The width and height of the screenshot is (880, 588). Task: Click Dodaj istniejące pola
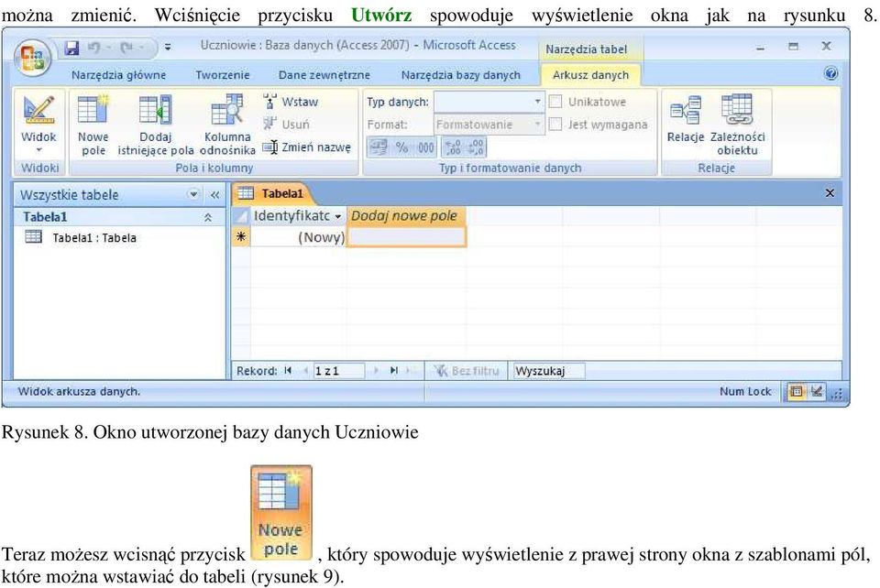click(156, 125)
